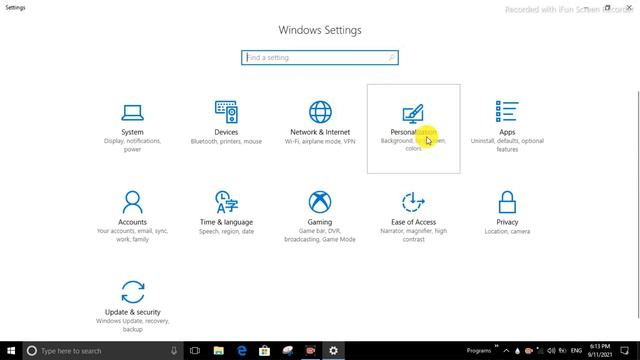Focus the Find a setting search box
The height and width of the screenshot is (360, 640).
(x=320, y=58)
